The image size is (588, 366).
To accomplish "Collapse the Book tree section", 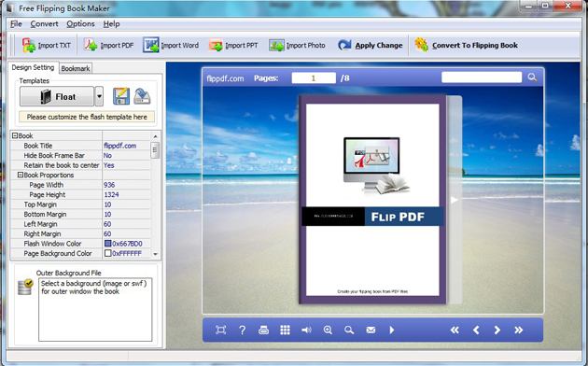I will (x=15, y=135).
